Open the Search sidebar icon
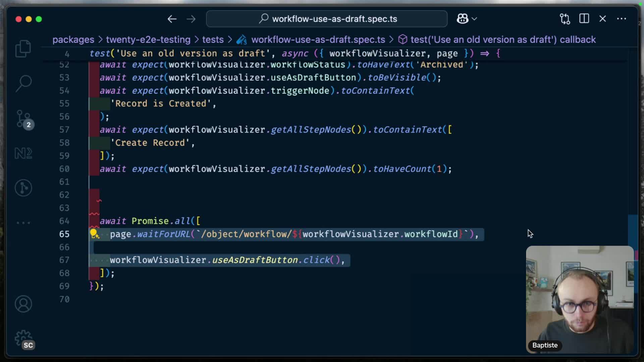Screen dimensions: 644x362 pyautogui.click(x=23, y=83)
